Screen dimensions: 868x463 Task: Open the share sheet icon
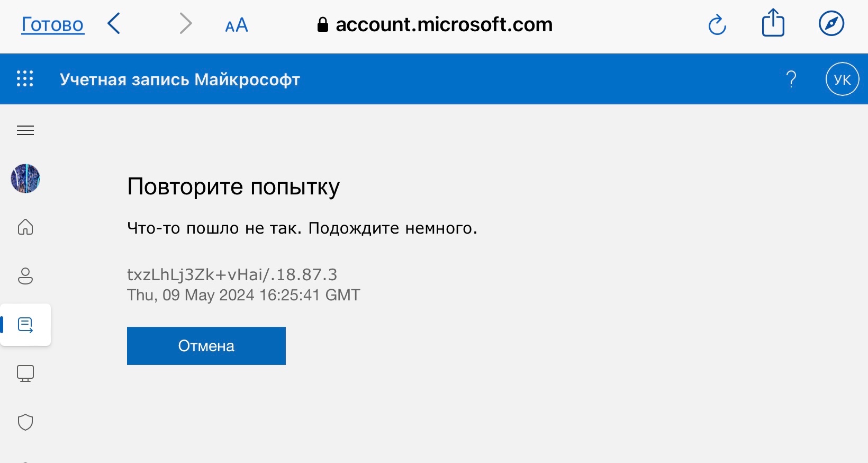(x=773, y=23)
